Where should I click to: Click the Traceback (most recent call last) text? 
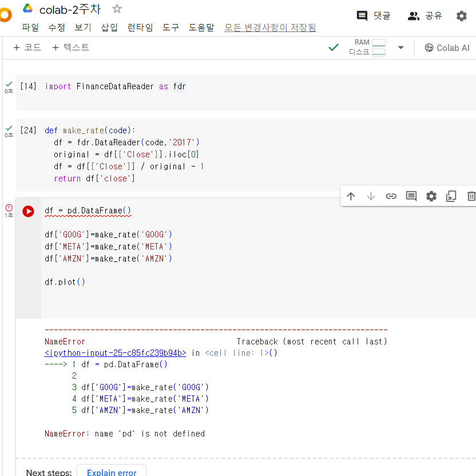(x=312, y=342)
